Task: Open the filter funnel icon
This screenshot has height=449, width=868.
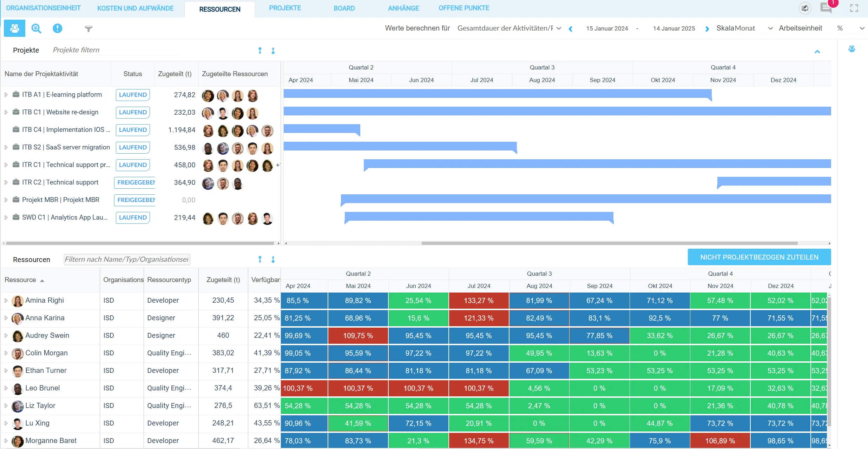Action: [88, 29]
